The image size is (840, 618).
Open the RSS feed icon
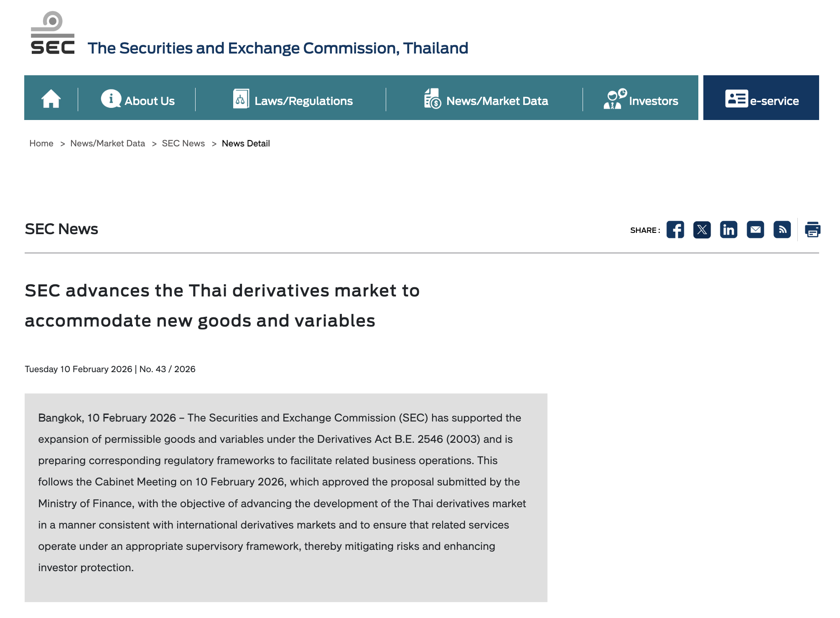[x=782, y=230]
